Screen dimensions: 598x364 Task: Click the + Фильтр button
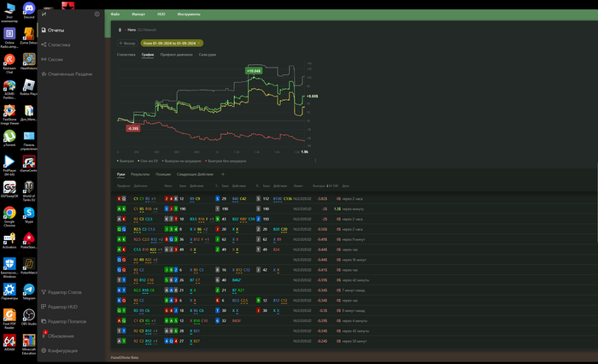(127, 42)
